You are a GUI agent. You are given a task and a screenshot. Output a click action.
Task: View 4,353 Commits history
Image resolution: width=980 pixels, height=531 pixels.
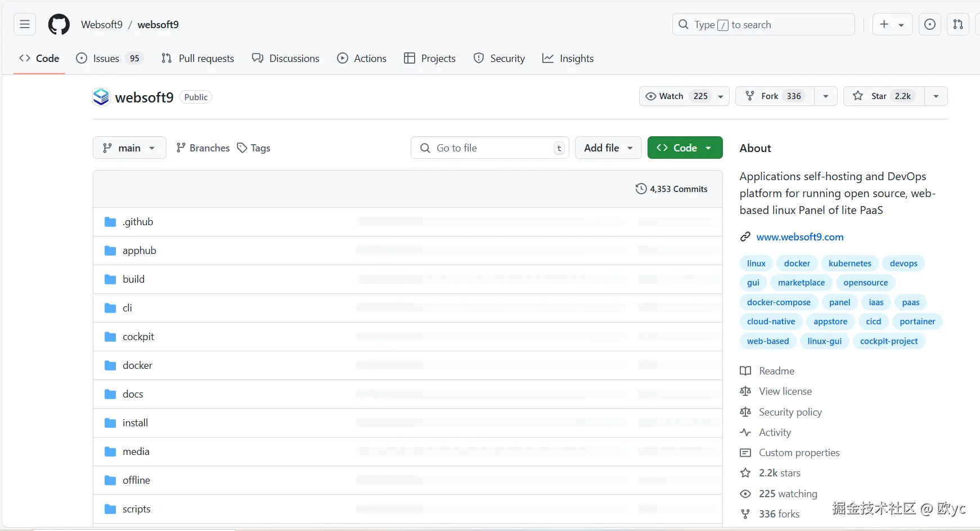point(672,189)
